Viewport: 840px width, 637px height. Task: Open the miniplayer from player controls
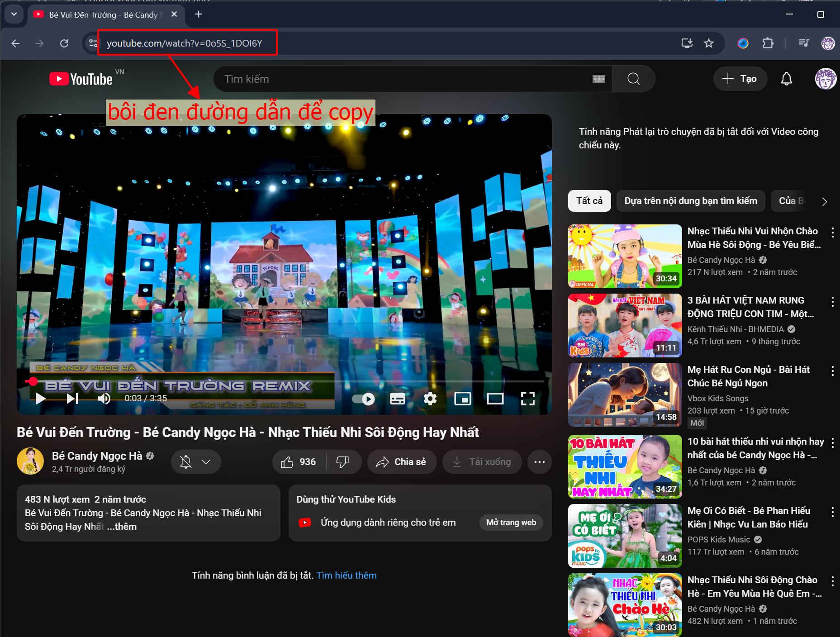click(x=462, y=399)
